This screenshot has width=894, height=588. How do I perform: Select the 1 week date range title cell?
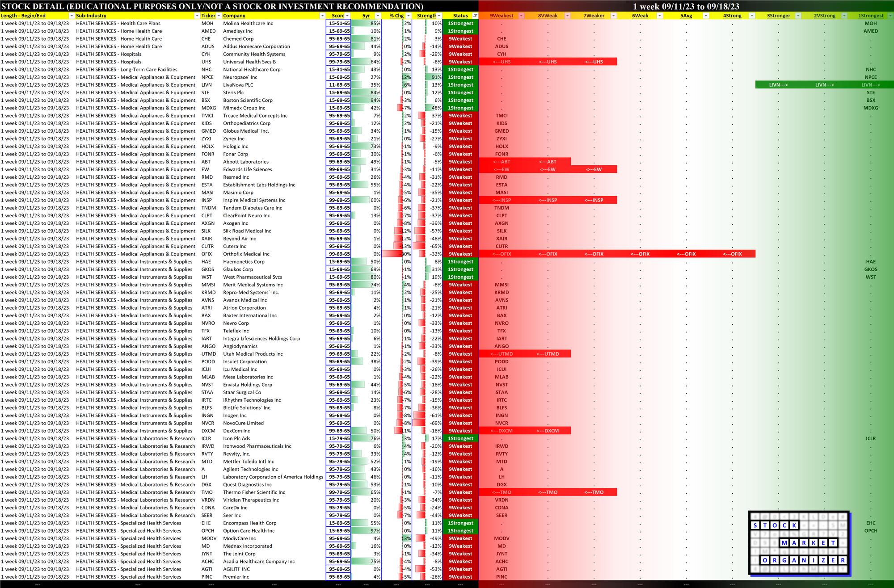point(686,6)
